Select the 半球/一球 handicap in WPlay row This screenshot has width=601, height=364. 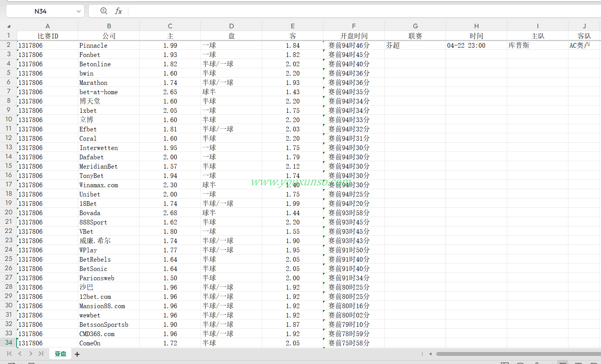231,250
